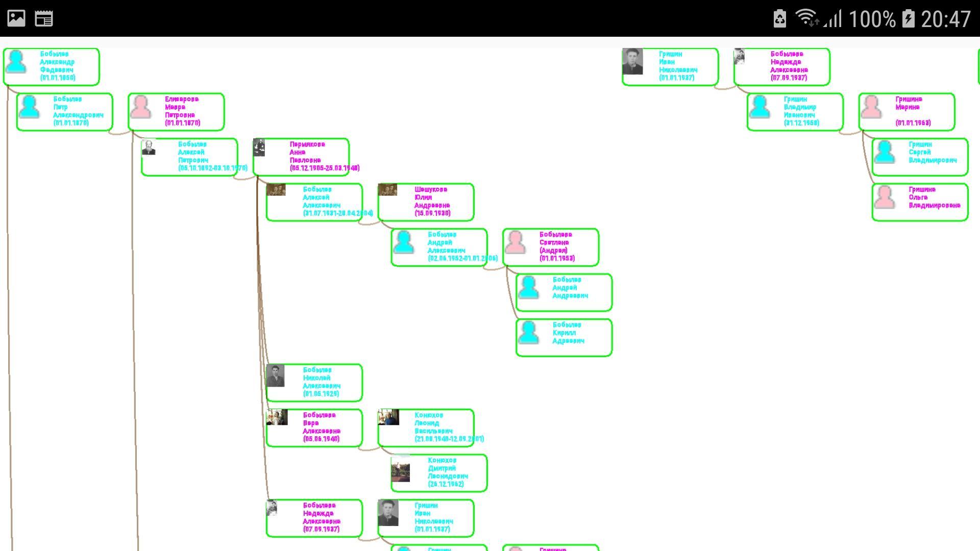The height and width of the screenshot is (551, 980).
Task: Click WiFi signal icon in status bar
Action: pos(806,17)
